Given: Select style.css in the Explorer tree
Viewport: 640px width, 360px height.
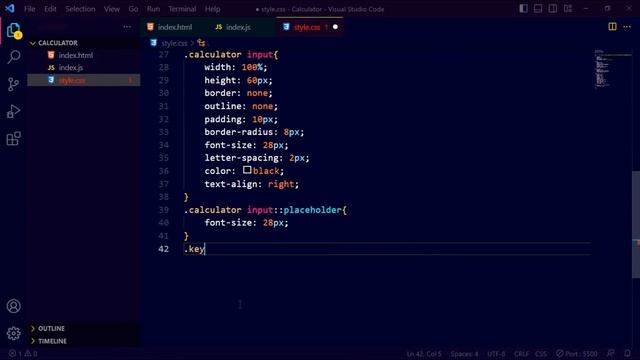Looking at the screenshot, I should (84, 80).
